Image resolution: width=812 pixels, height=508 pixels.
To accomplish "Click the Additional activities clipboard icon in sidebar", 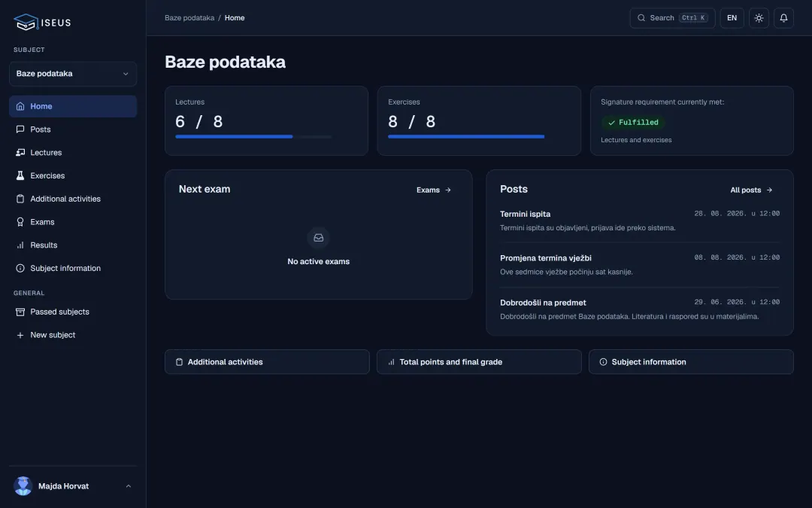I will pyautogui.click(x=20, y=199).
